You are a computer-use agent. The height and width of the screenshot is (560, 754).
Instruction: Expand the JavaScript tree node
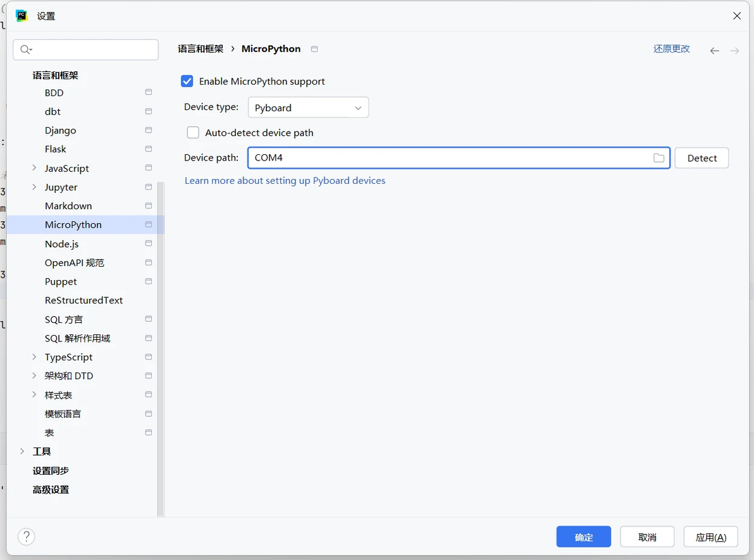[34, 168]
